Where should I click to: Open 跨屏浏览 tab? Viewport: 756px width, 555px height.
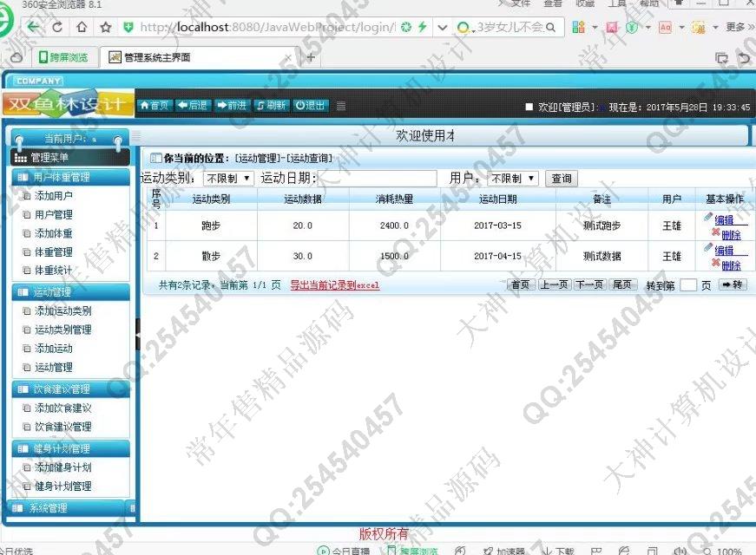[x=63, y=57]
